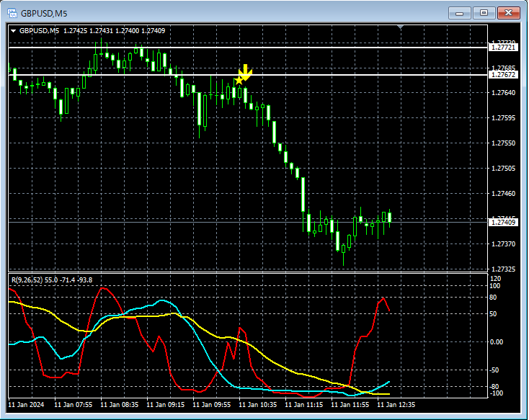Minimize the GBPUSD,M5 chart window
529x420 pixels.
click(x=460, y=13)
